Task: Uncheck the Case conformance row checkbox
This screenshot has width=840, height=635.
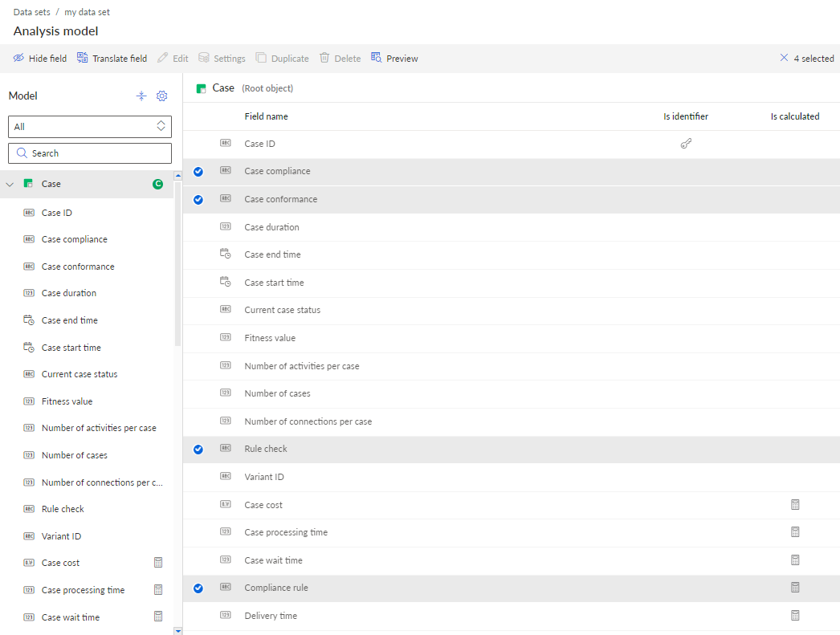Action: 198,200
